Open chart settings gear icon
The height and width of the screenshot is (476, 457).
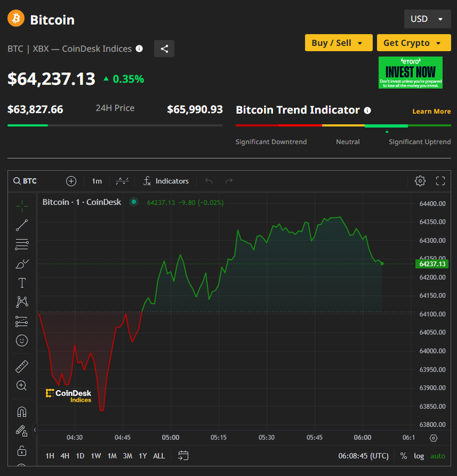(x=420, y=181)
